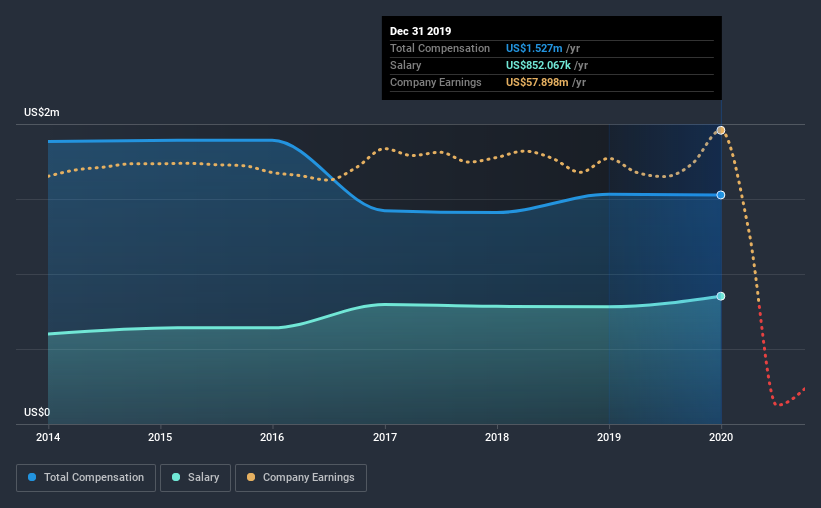Click the Dec 31 2019 tooltip date
This screenshot has height=508, width=821.
(x=420, y=31)
